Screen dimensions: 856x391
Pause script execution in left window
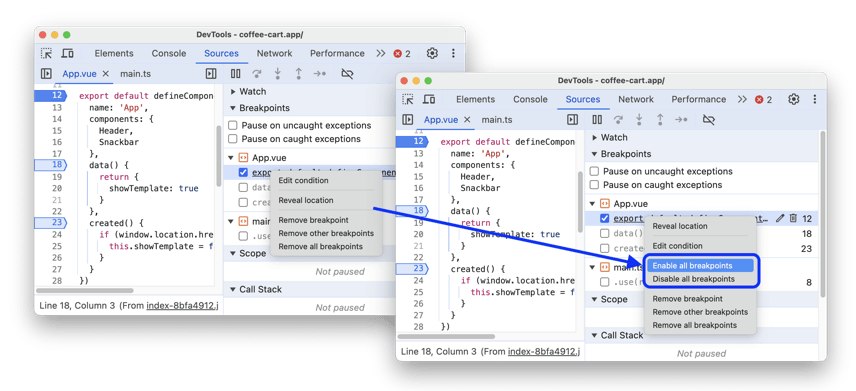pyautogui.click(x=235, y=74)
